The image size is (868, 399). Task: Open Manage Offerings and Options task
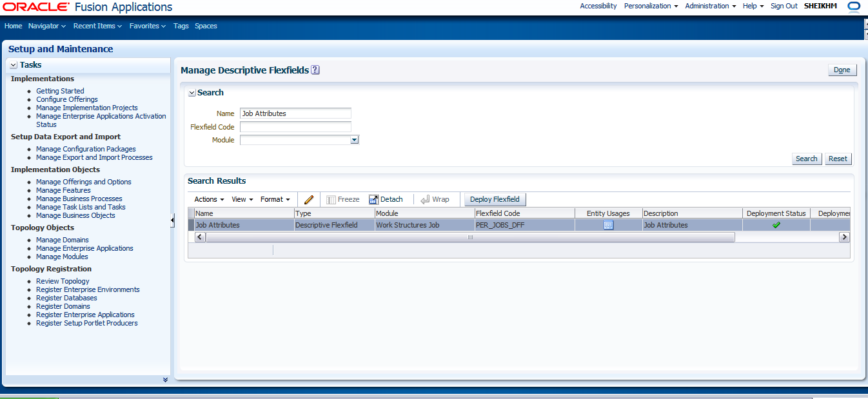coord(84,182)
